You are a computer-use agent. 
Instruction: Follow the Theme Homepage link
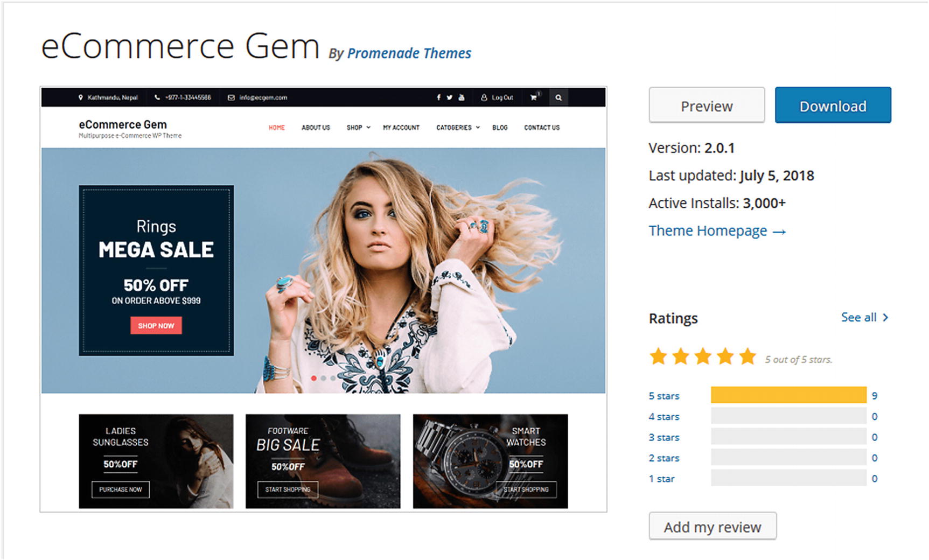coord(717,231)
